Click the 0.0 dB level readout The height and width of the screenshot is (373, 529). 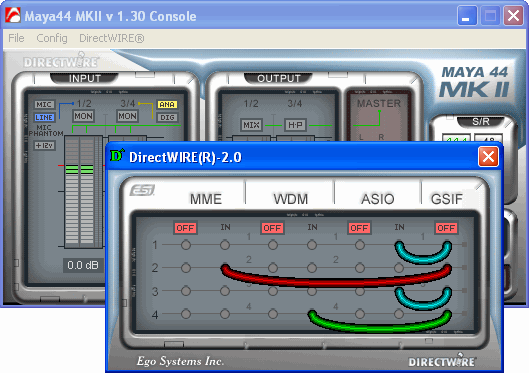83,265
